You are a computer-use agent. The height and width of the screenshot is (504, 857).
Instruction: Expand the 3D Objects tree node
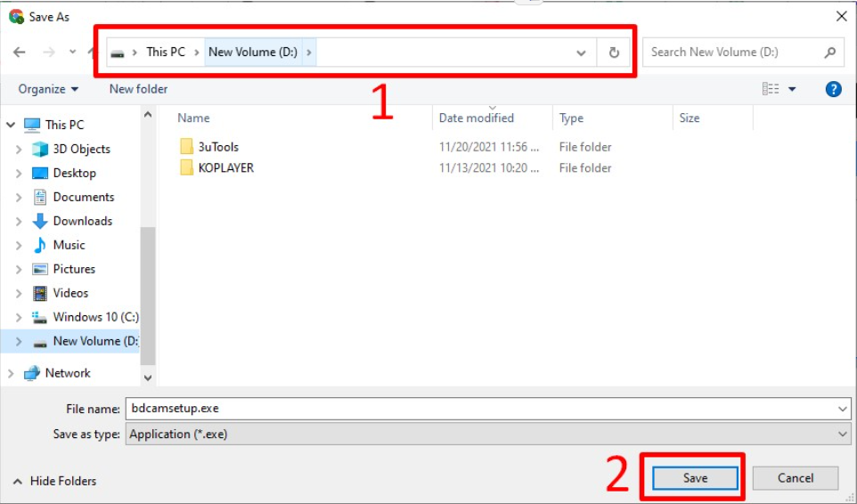[19, 149]
